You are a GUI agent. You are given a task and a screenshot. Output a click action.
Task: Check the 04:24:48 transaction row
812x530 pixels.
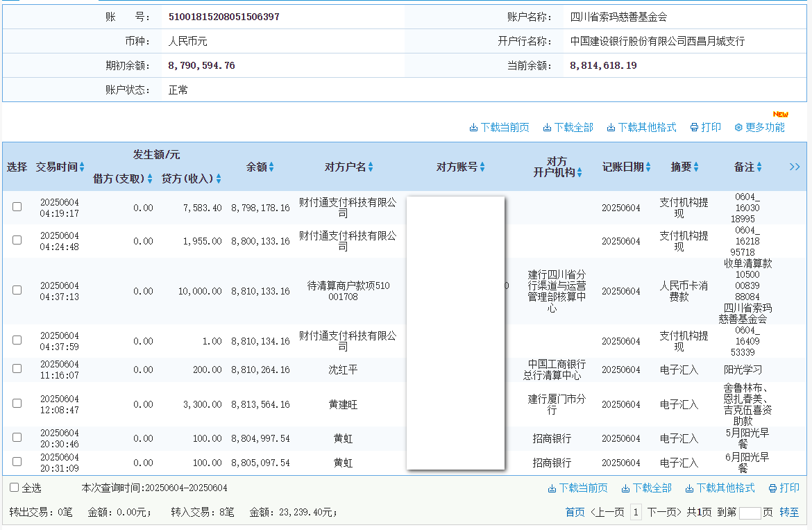point(17,240)
